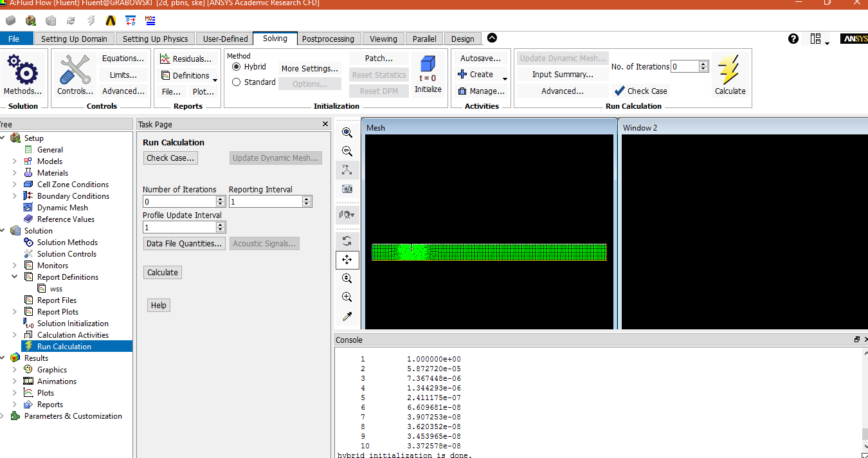Collapse the ribbon with the up-arrow icon

492,38
